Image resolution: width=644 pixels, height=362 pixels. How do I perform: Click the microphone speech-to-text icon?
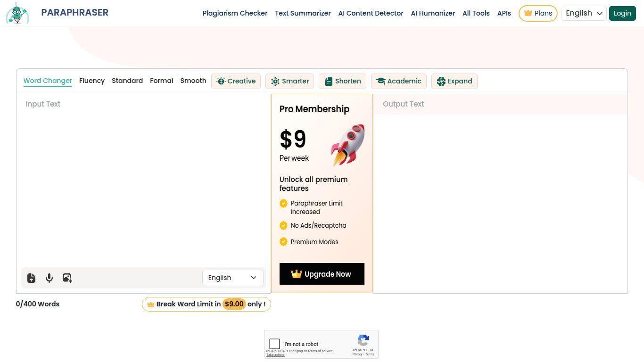pyautogui.click(x=49, y=278)
